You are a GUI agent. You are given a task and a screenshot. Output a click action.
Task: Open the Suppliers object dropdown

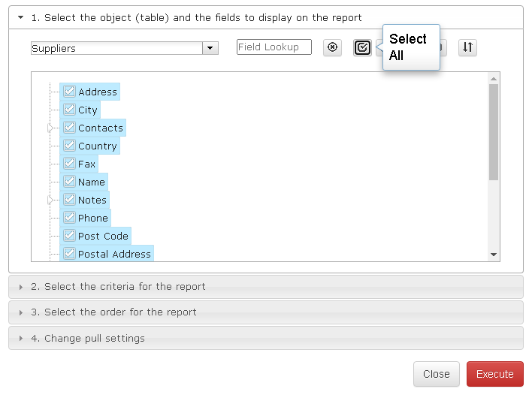[210, 48]
